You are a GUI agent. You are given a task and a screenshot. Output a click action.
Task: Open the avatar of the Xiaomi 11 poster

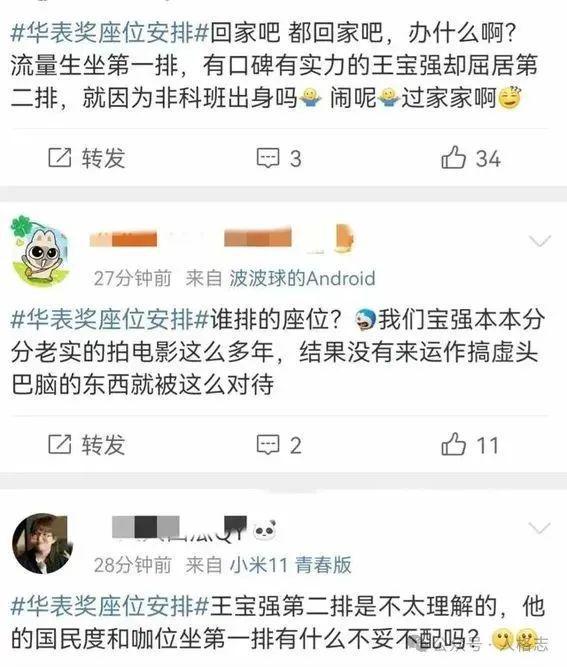pos(42,543)
